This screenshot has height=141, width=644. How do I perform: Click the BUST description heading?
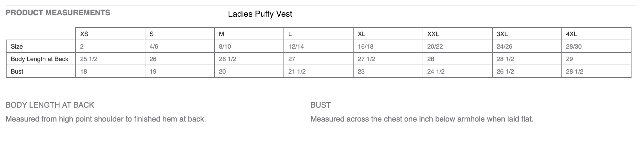[321, 105]
